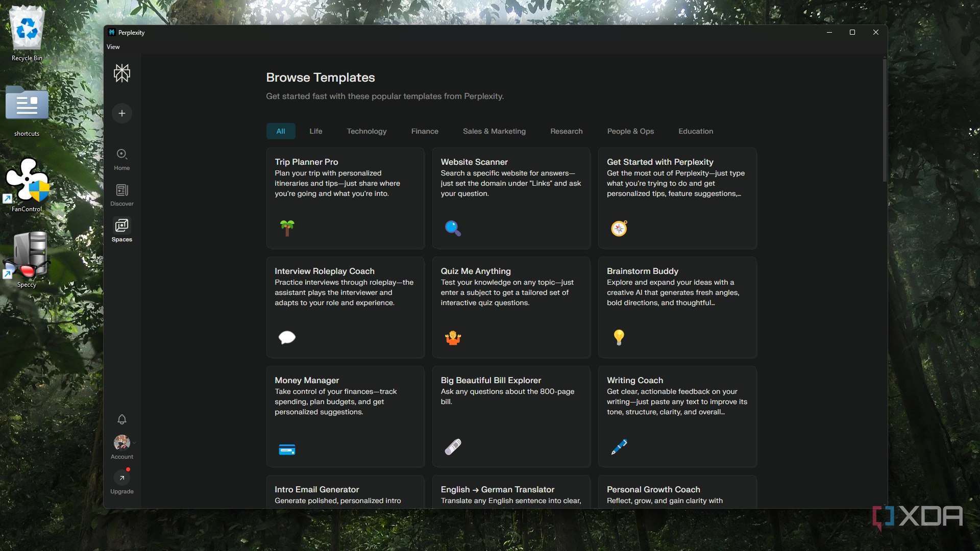Select the Recycle Bin desktop icon
This screenshot has height=551, width=980.
[27, 34]
